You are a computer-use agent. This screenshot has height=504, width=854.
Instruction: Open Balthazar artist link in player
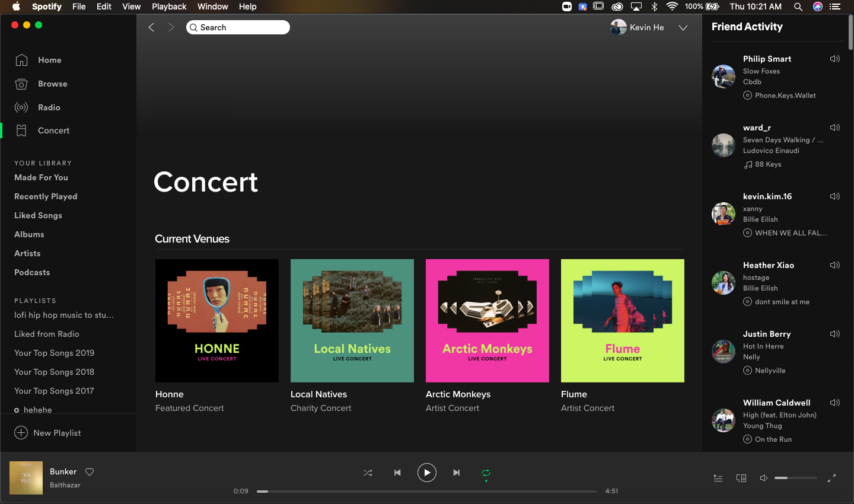pos(65,485)
